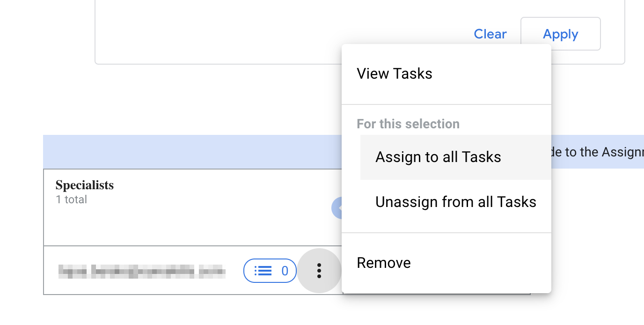Click the partially hidden blue chevron circle
The image size is (644, 325).
coord(336,208)
